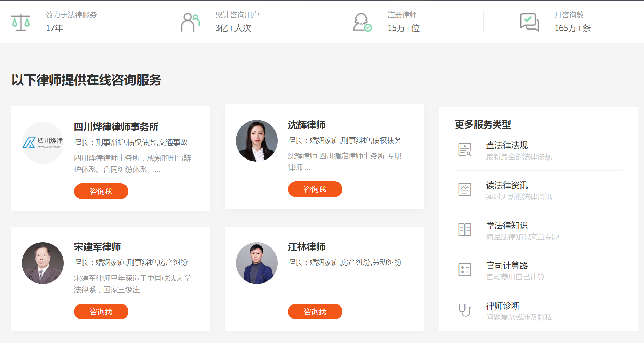Image resolution: width=644 pixels, height=343 pixels.
Task: Click the 学法律知识 open book icon
Action: pyautogui.click(x=465, y=230)
